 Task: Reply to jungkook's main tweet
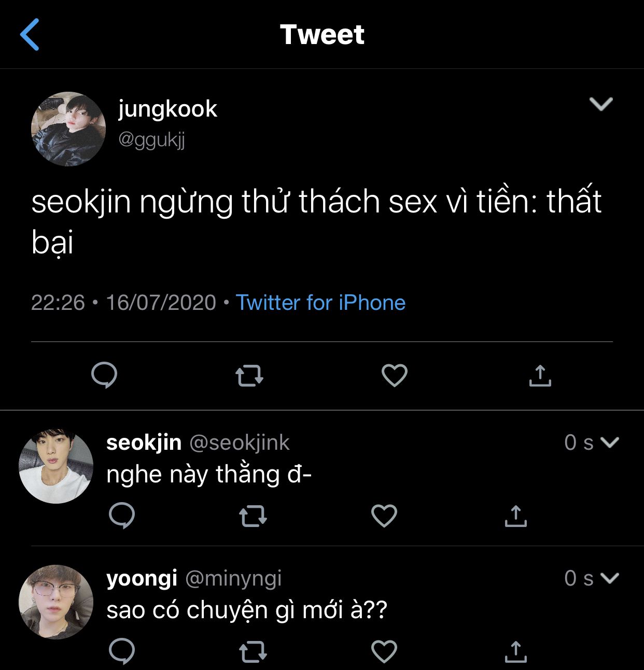click(x=104, y=375)
